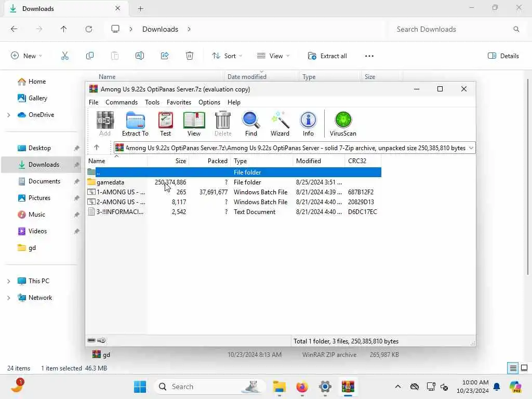Show hidden system tray icons
The height and width of the screenshot is (399, 532).
pos(397,387)
